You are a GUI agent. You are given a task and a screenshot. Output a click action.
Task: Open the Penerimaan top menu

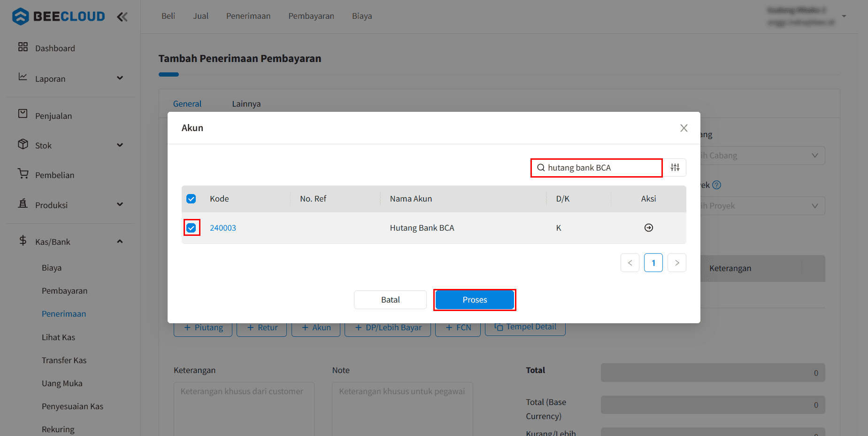(x=248, y=16)
